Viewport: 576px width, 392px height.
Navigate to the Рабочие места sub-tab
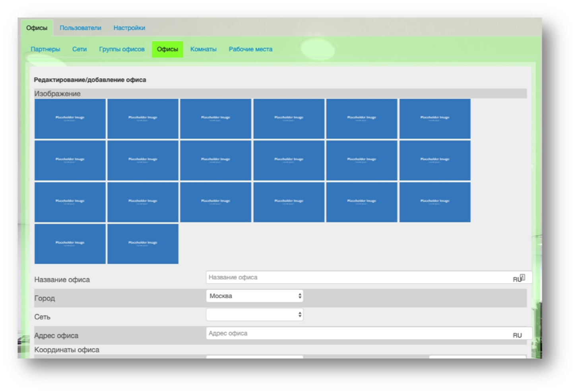click(250, 49)
